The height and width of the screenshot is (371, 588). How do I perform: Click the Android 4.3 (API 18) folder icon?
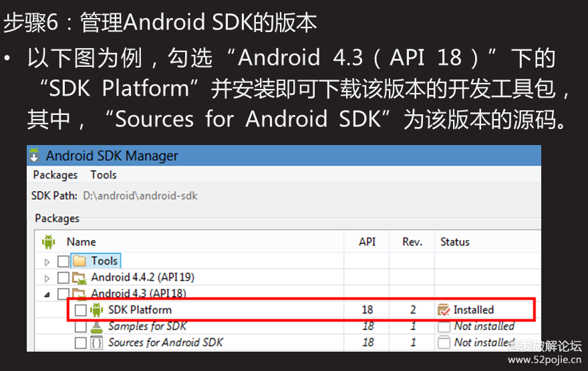[x=80, y=293]
